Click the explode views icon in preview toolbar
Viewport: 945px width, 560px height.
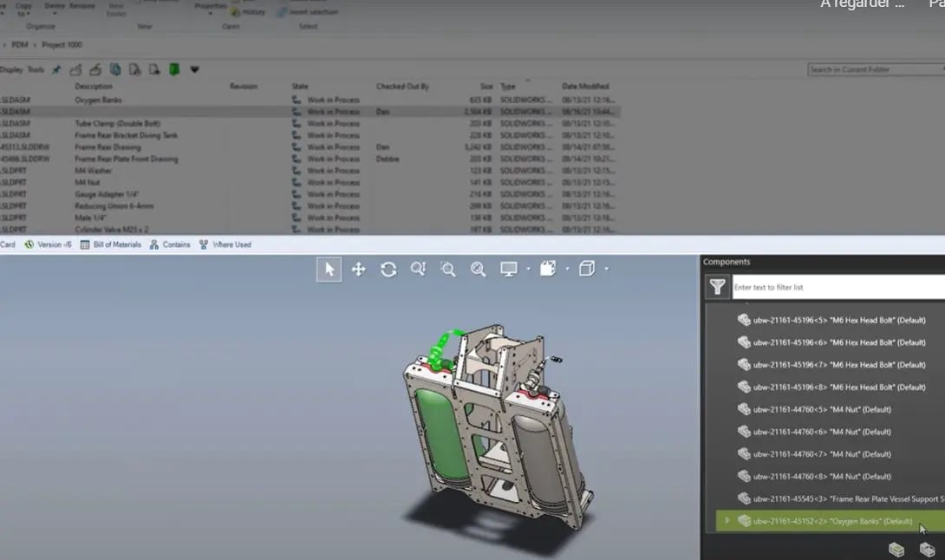tap(548, 269)
